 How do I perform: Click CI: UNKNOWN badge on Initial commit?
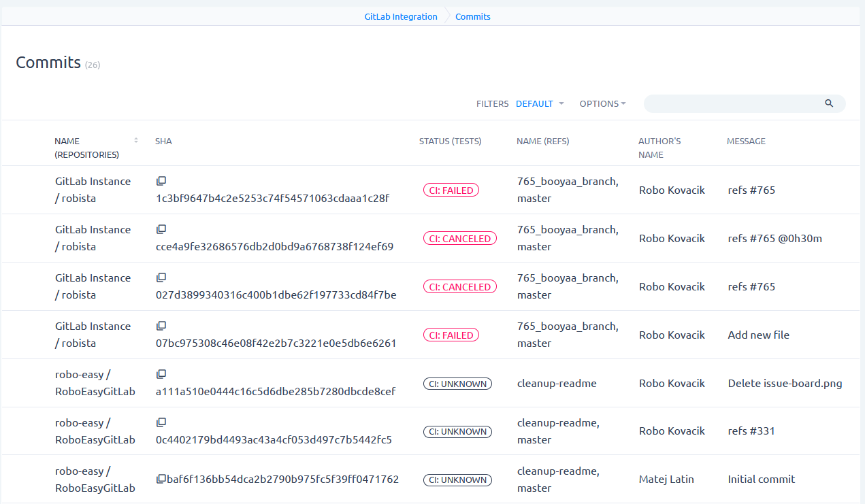coord(457,480)
